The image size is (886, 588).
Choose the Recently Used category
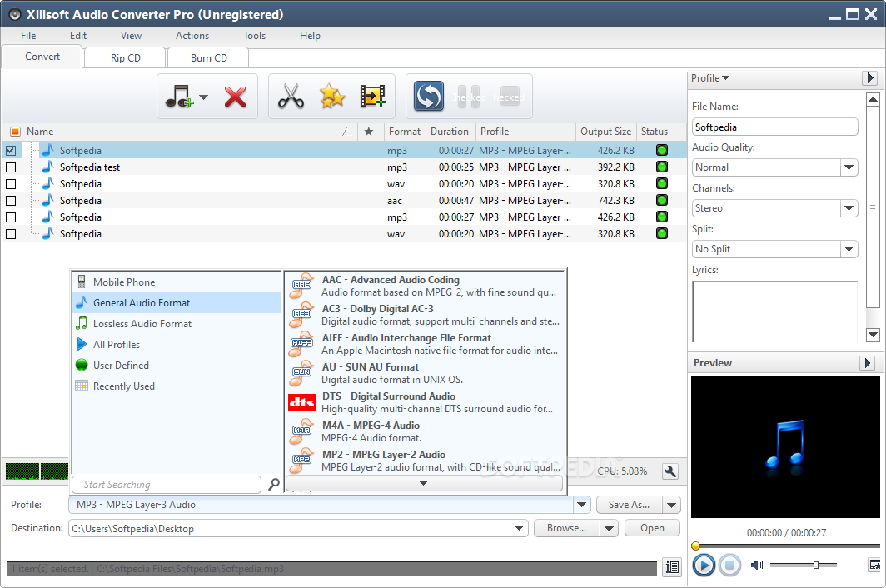coord(177,386)
